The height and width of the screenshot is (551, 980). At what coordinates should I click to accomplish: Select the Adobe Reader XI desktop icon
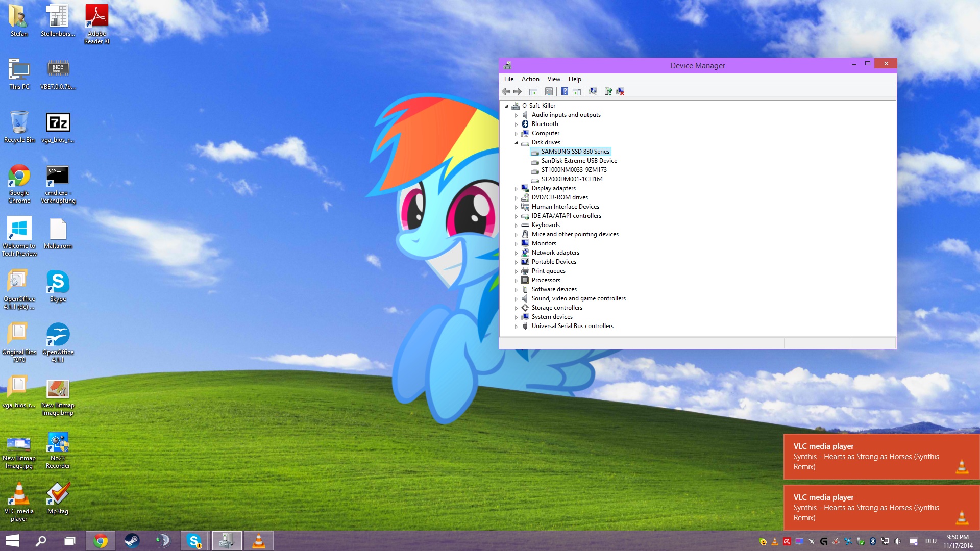click(96, 24)
